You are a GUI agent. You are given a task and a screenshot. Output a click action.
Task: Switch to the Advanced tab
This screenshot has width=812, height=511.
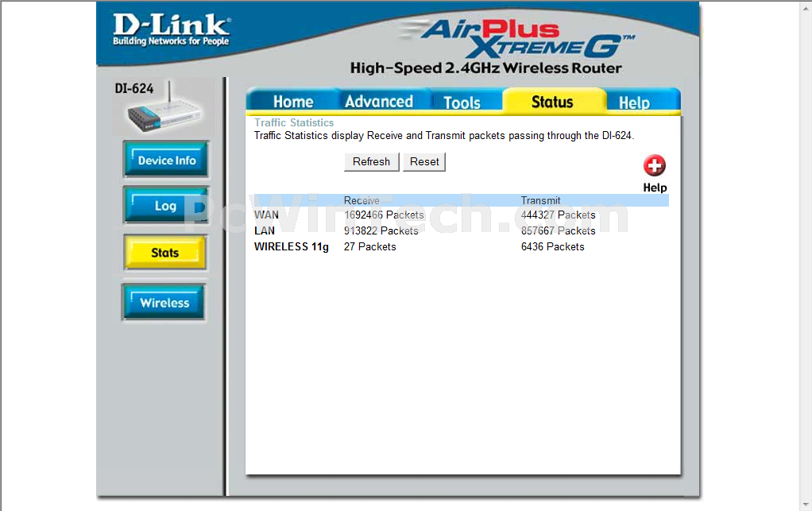tap(379, 102)
